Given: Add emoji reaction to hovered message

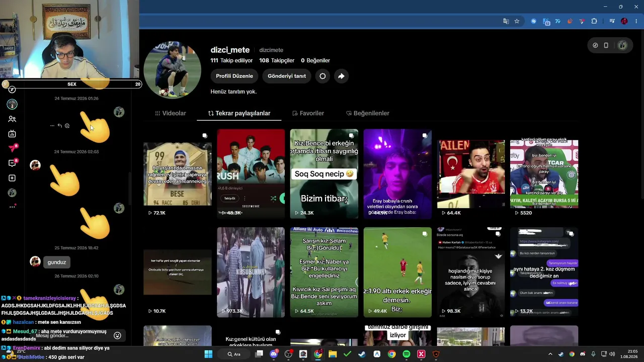Looking at the screenshot, I should tap(67, 126).
